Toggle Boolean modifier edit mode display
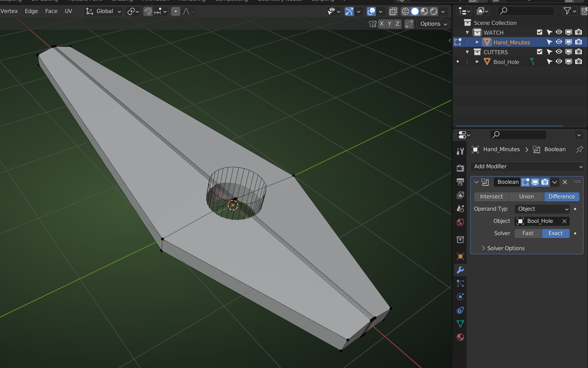 click(x=526, y=182)
